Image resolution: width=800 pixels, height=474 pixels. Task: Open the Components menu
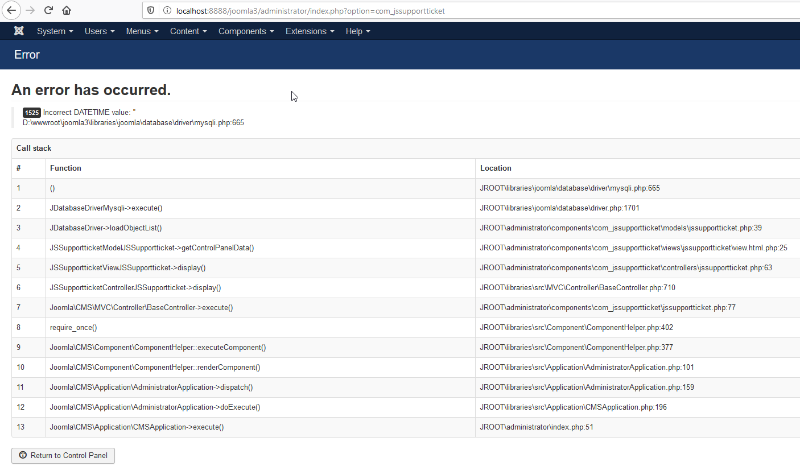coord(245,31)
